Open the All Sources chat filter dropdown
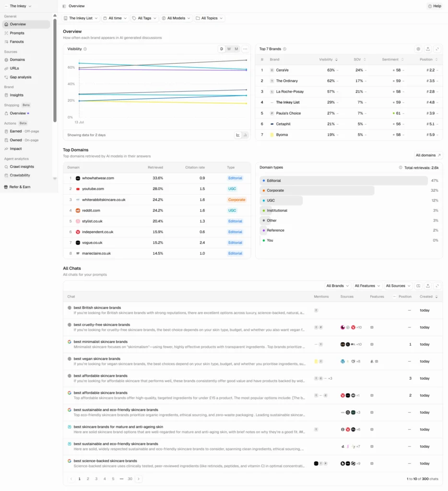The width and height of the screenshot is (448, 491). tap(398, 286)
